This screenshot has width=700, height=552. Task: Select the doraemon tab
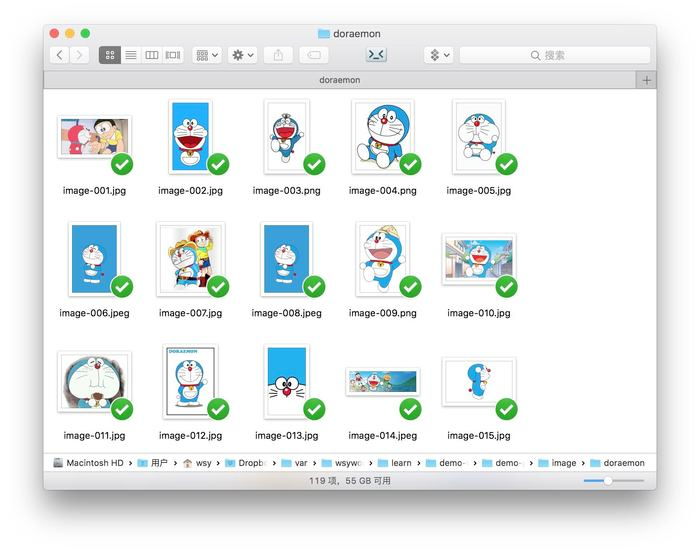[x=339, y=80]
